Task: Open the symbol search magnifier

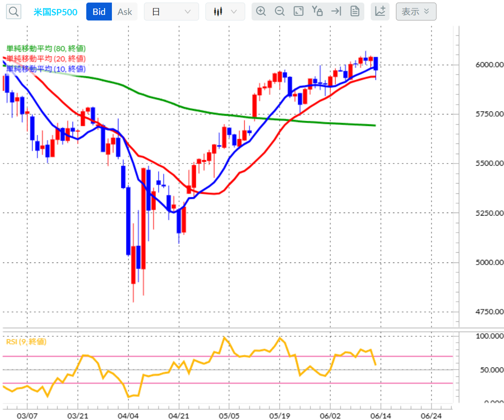Action: pyautogui.click(x=14, y=12)
